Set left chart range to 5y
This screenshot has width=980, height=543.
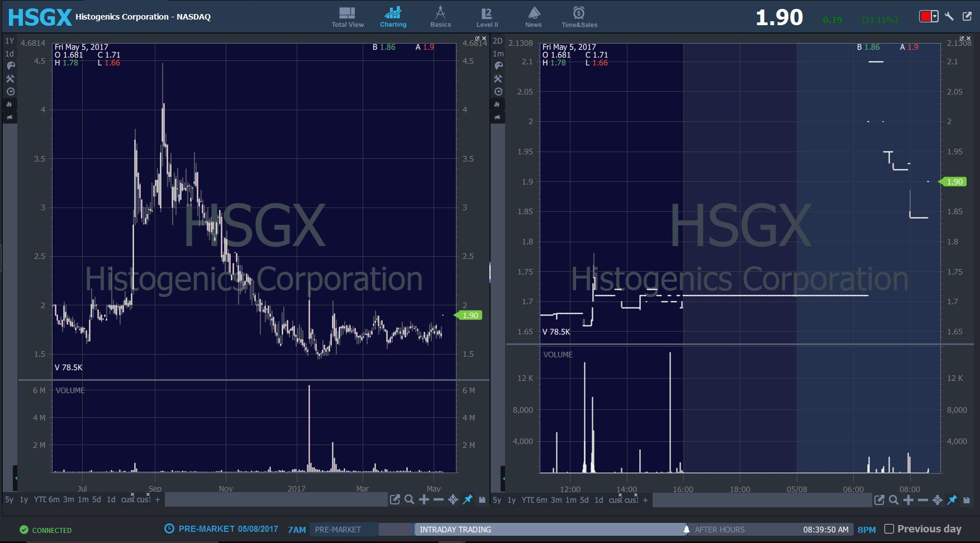[x=9, y=499]
